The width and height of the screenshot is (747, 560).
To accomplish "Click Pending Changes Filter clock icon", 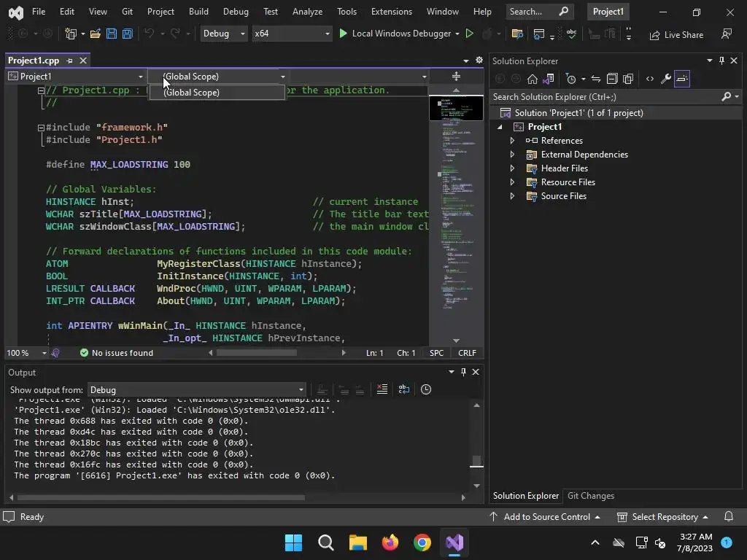I will [570, 79].
